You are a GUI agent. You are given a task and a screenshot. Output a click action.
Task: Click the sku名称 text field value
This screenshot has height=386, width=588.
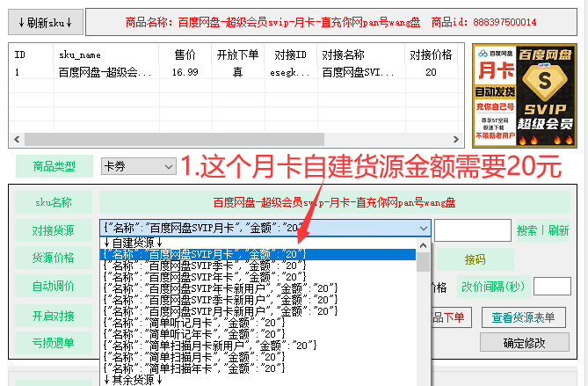pyautogui.click(x=335, y=202)
